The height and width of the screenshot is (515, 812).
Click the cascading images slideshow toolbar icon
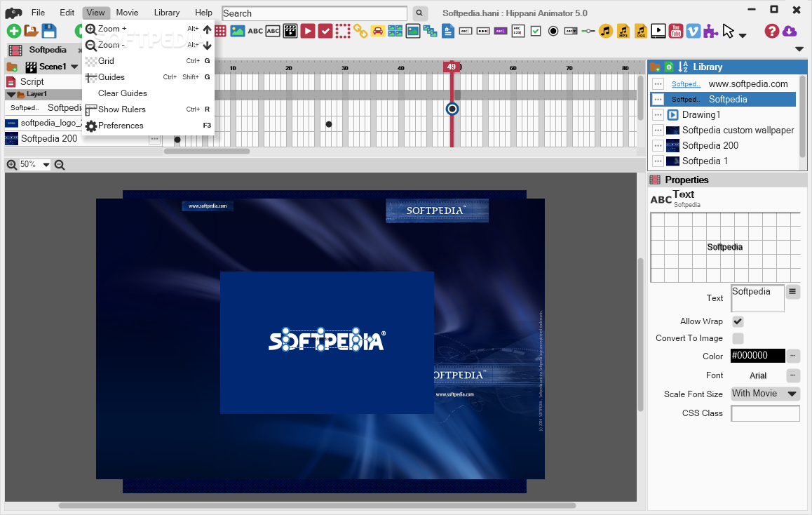[x=431, y=31]
